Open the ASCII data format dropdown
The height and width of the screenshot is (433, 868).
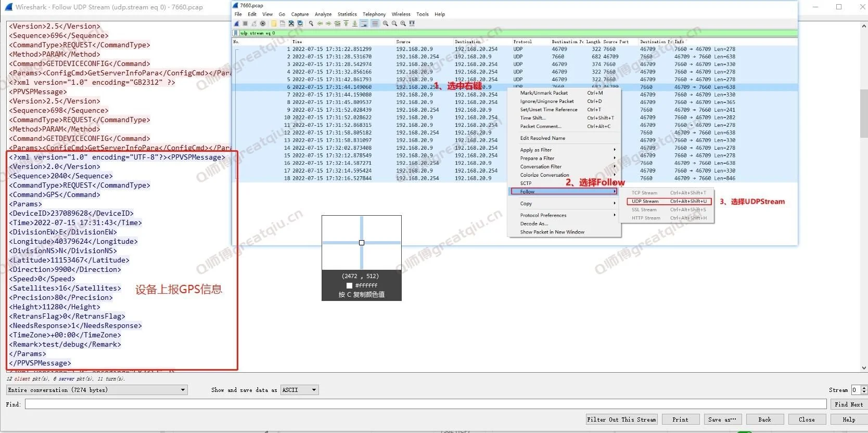coord(299,390)
